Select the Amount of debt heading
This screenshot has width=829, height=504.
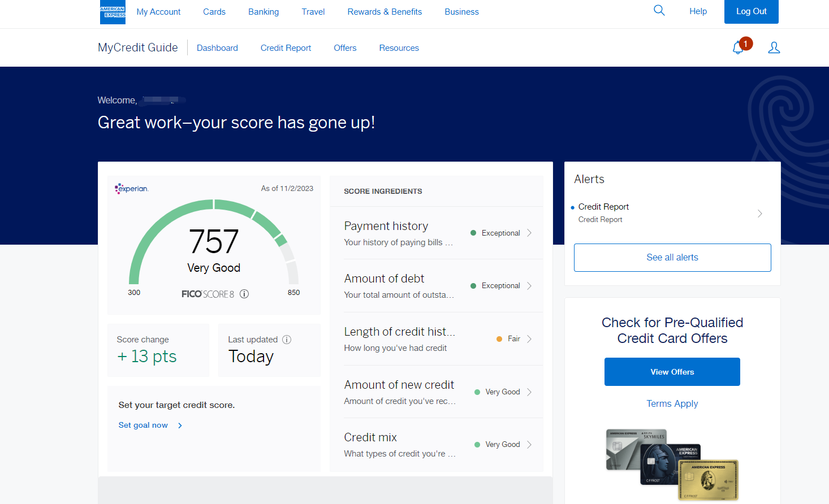[384, 279]
